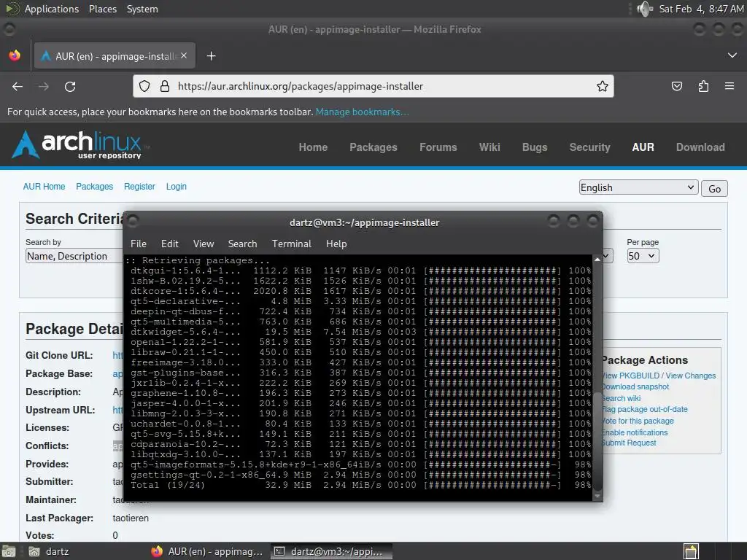The image size is (747, 560).
Task: Close the AUR appimage-installer tab
Action: (x=184, y=55)
